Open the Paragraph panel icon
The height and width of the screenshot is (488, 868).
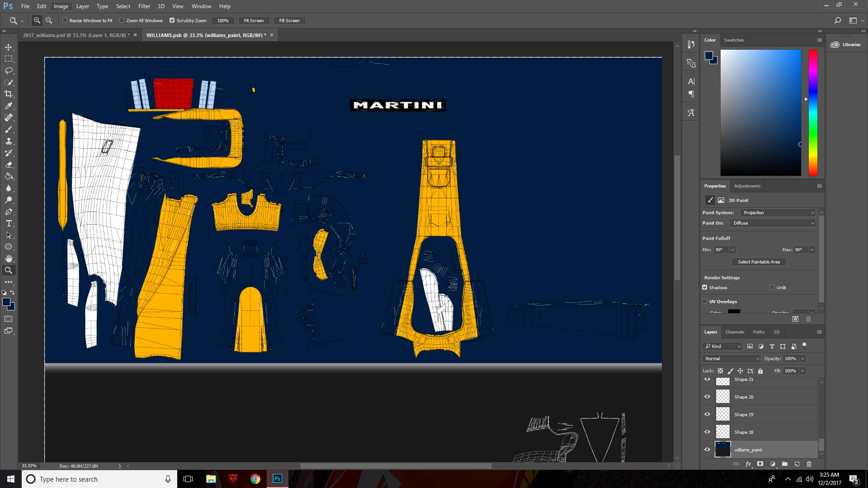click(x=691, y=94)
